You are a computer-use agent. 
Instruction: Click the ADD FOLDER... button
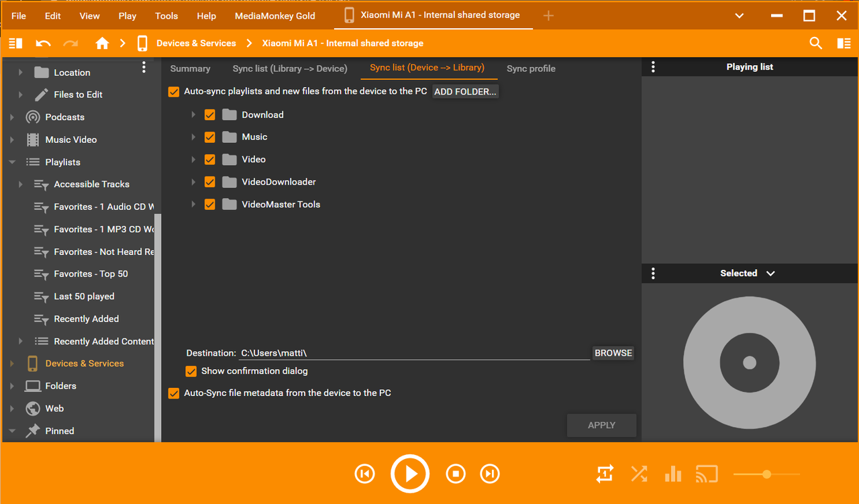click(465, 92)
